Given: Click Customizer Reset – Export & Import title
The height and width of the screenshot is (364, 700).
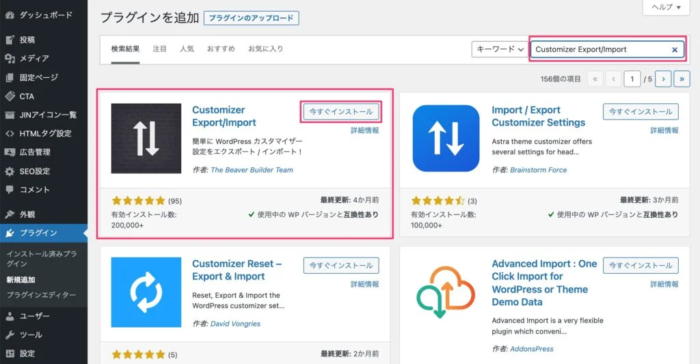Looking at the screenshot, I should coord(237,270).
